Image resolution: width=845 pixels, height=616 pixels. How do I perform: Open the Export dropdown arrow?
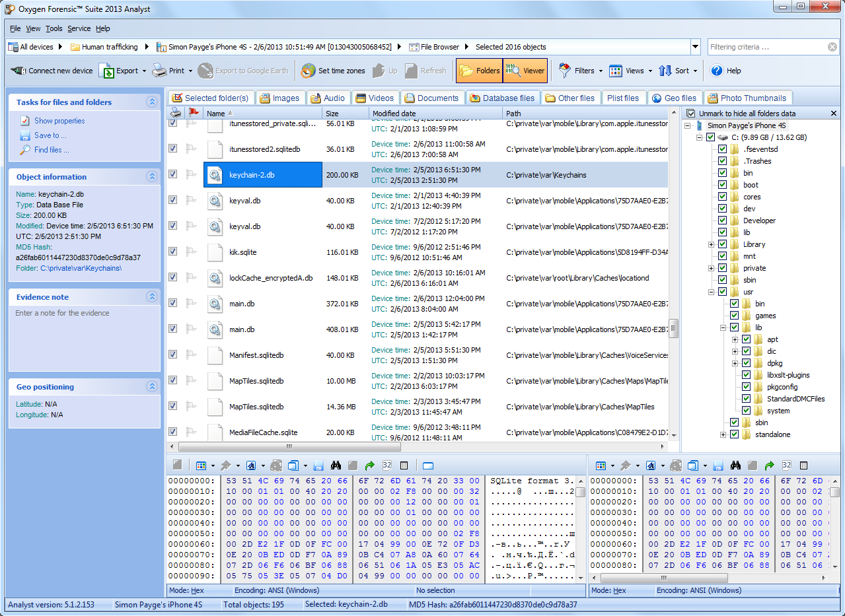click(144, 71)
